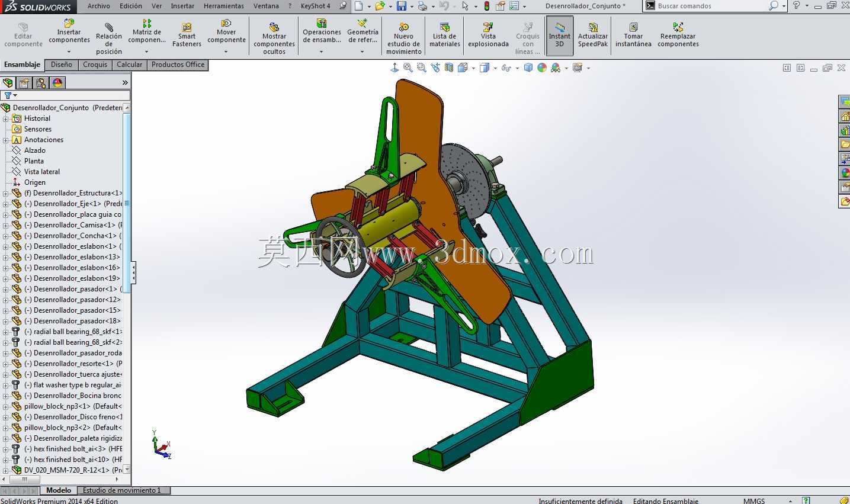Image resolution: width=850 pixels, height=504 pixels.
Task: Open the ConfigurationManager tab icon
Action: (41, 83)
